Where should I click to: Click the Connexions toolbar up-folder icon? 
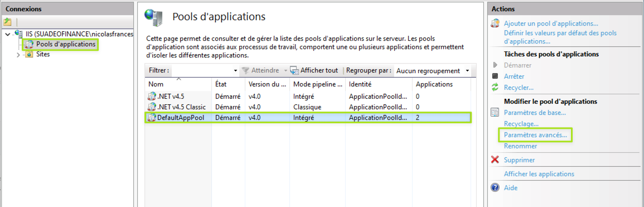pyautogui.click(x=7, y=22)
